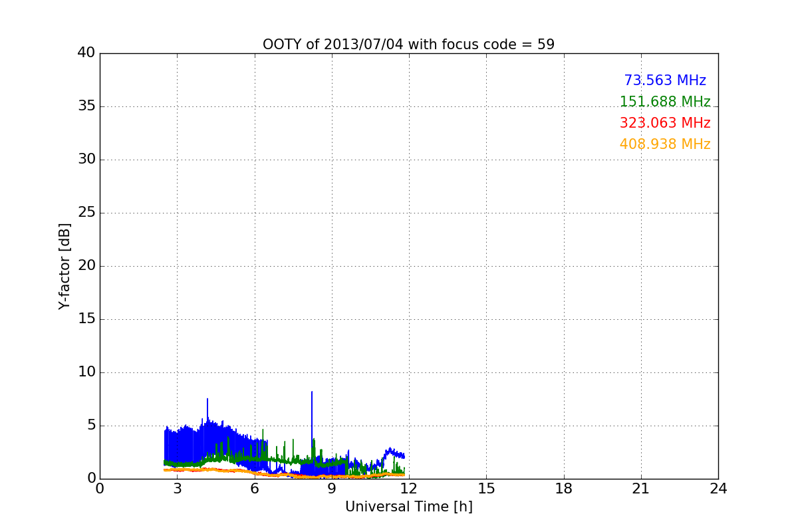Click the y-axis tick label 15
Image resolution: width=798 pixels, height=532 pixels.
pos(86,319)
